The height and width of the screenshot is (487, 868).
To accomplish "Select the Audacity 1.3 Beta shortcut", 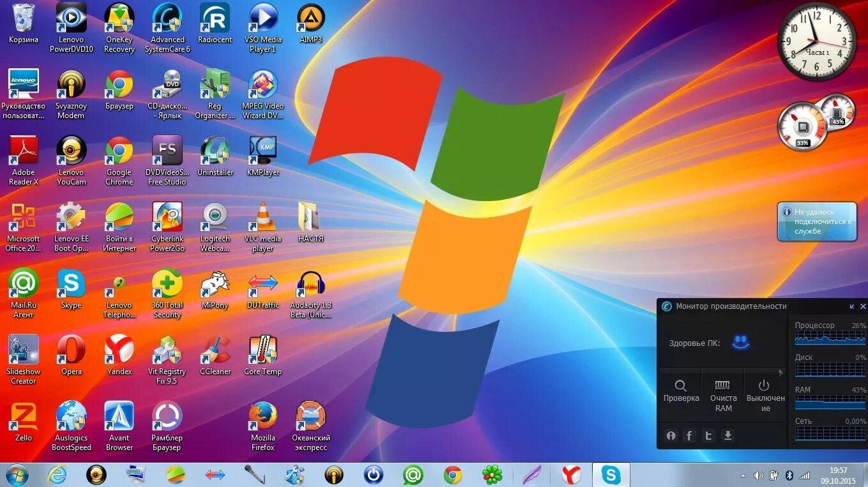I will 310,294.
